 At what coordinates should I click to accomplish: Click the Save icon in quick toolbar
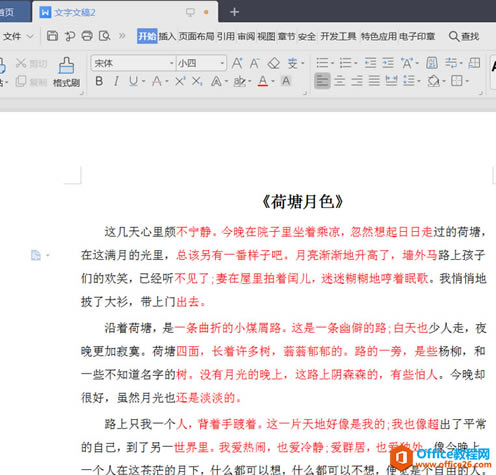click(52, 36)
